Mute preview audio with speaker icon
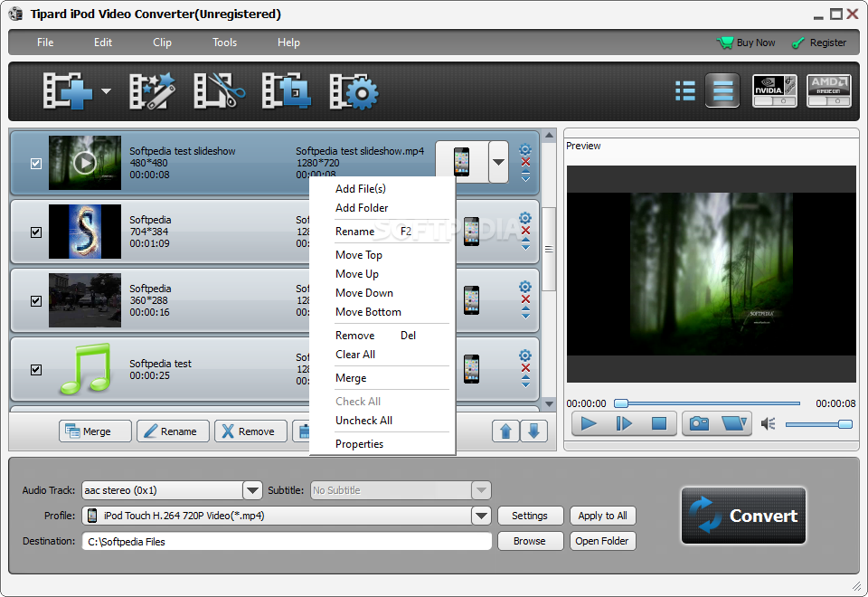 (x=768, y=423)
